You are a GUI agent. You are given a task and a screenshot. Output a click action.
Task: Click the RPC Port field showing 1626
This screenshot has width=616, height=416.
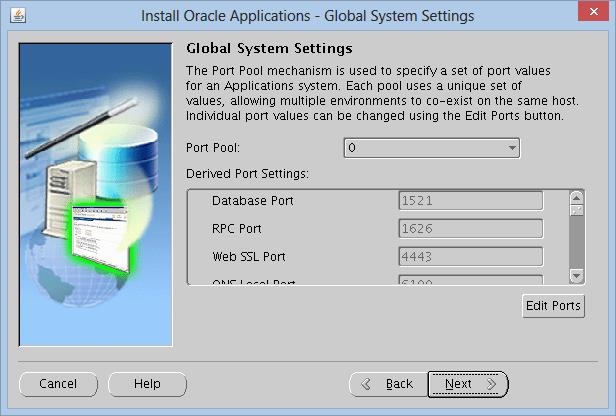tap(471, 229)
